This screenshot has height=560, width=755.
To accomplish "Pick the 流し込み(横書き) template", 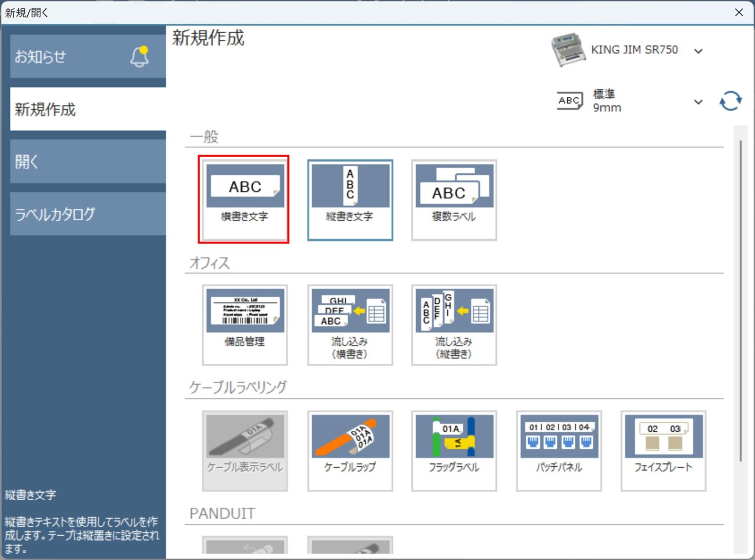I will click(350, 325).
